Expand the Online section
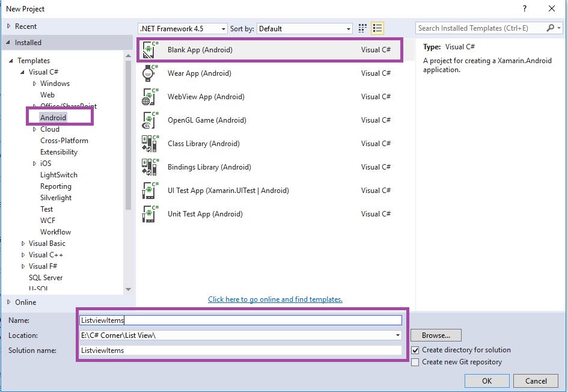This screenshot has height=392, width=568. tap(8, 302)
